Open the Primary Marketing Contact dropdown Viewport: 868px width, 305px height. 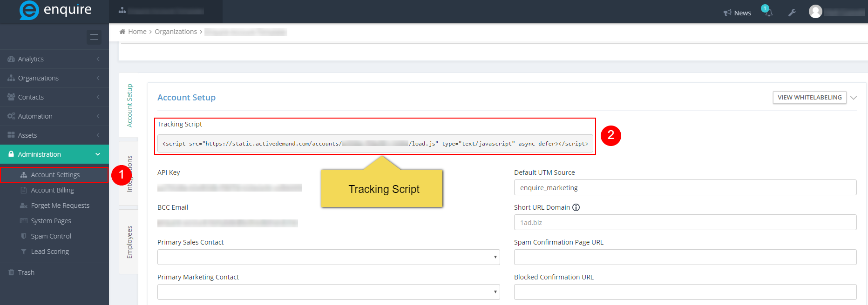coord(329,292)
